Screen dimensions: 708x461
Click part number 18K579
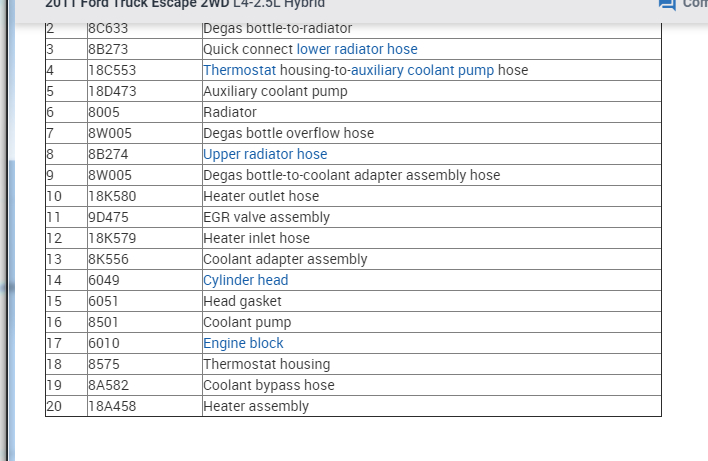[x=113, y=238]
